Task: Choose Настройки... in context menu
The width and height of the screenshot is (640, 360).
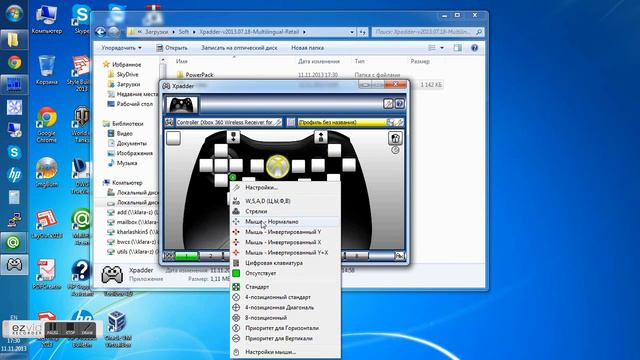Action: coord(285,187)
